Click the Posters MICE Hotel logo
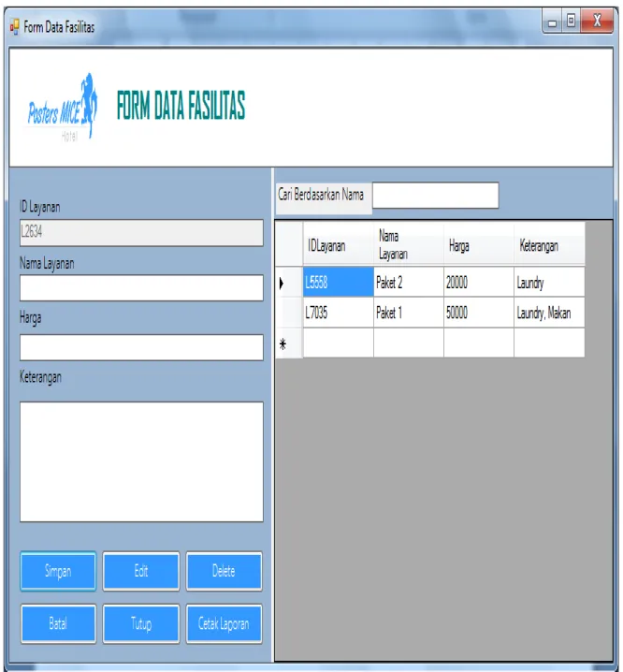This screenshot has height=672, width=623. tap(63, 107)
